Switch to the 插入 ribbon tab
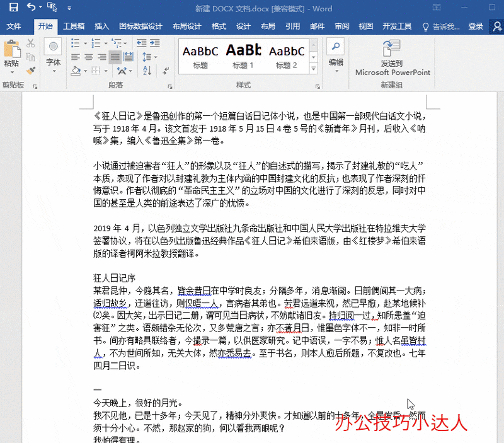This screenshot has height=443, width=504. (101, 27)
